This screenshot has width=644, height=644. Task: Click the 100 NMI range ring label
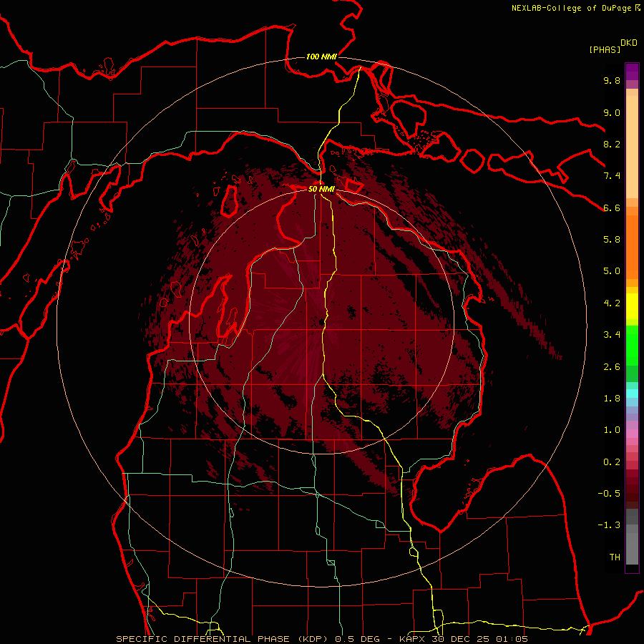(321, 57)
